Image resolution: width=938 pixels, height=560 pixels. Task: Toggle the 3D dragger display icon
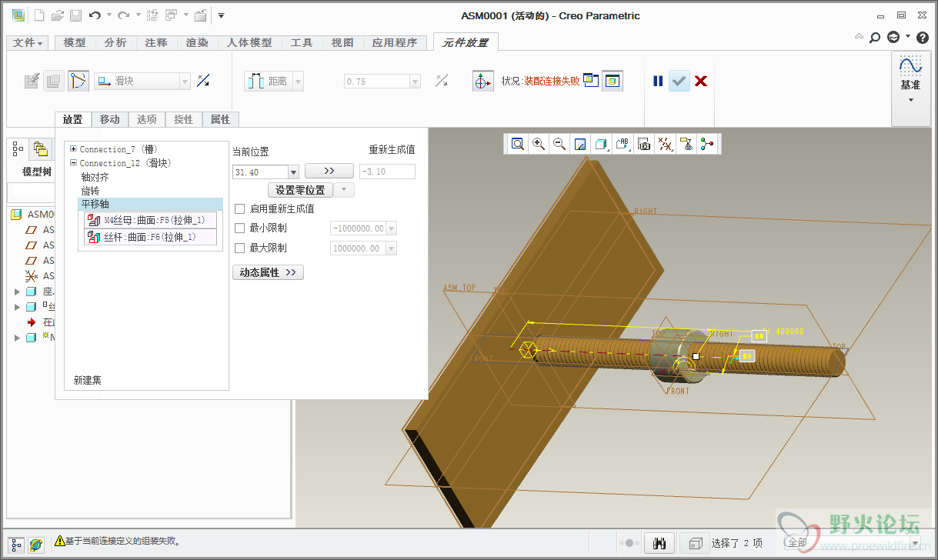click(x=482, y=81)
